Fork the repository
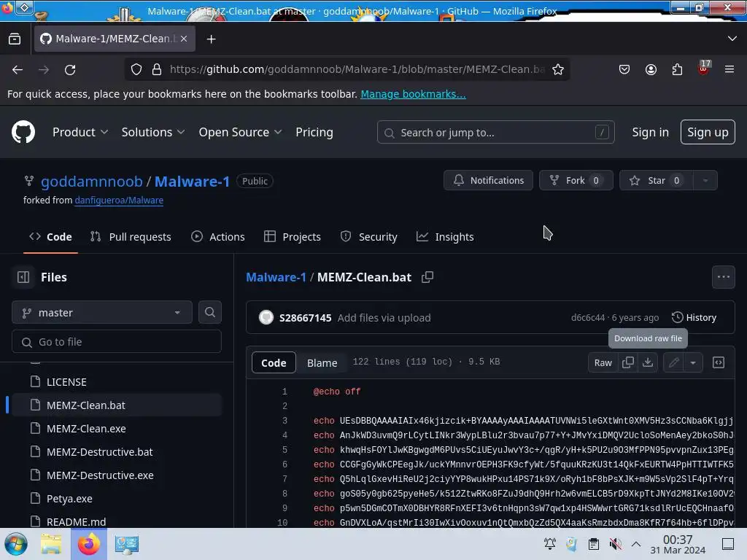747x560 pixels. coord(576,181)
